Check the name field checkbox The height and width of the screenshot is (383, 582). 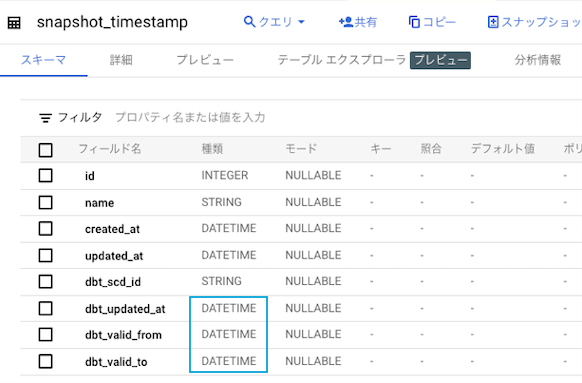[45, 202]
